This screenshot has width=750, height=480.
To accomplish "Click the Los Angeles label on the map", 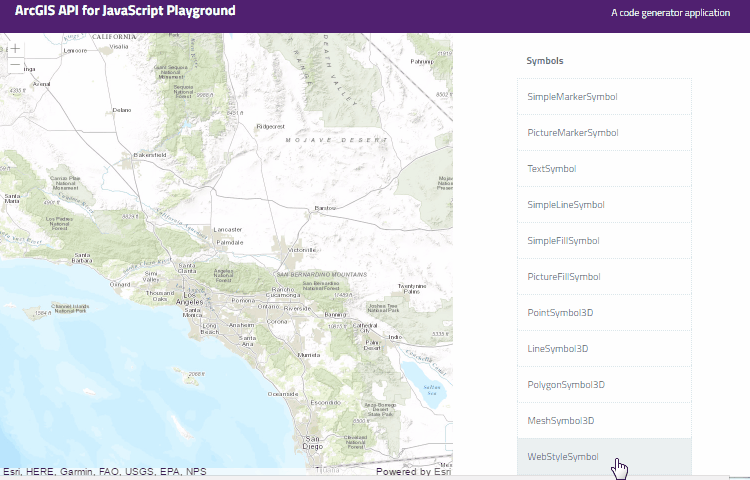I will tap(189, 298).
